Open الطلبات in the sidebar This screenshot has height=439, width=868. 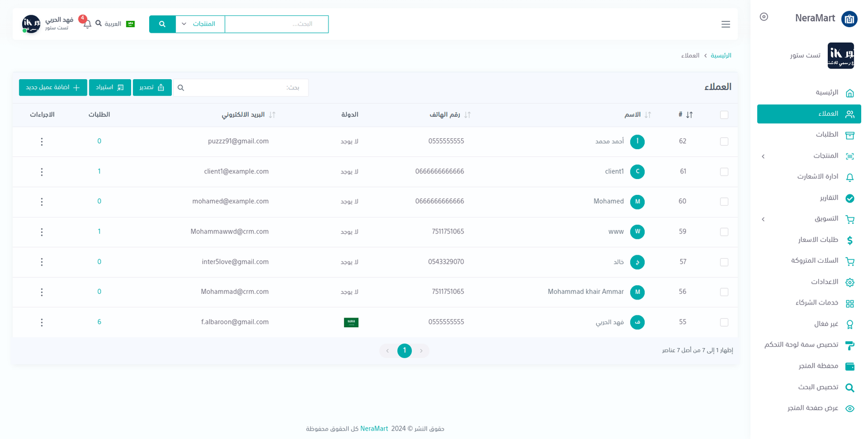tap(827, 134)
